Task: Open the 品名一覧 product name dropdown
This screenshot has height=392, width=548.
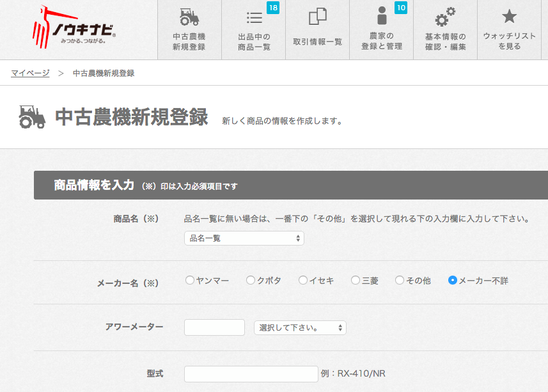Action: (244, 238)
